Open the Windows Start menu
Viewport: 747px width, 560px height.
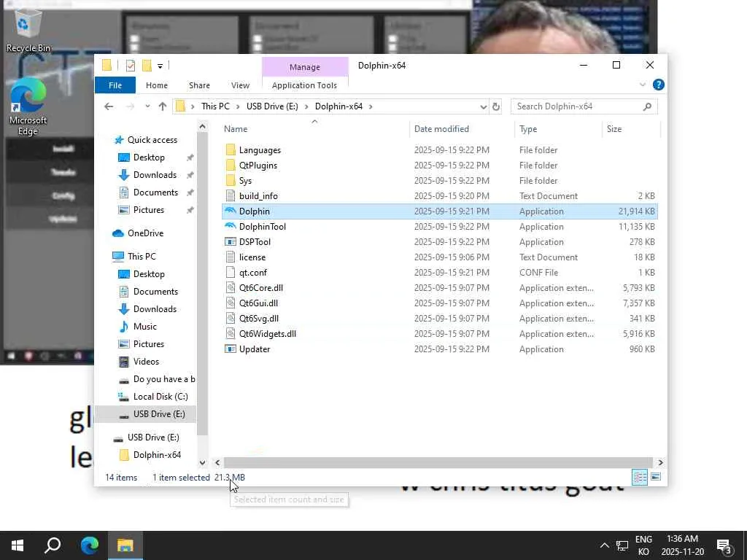(18, 545)
